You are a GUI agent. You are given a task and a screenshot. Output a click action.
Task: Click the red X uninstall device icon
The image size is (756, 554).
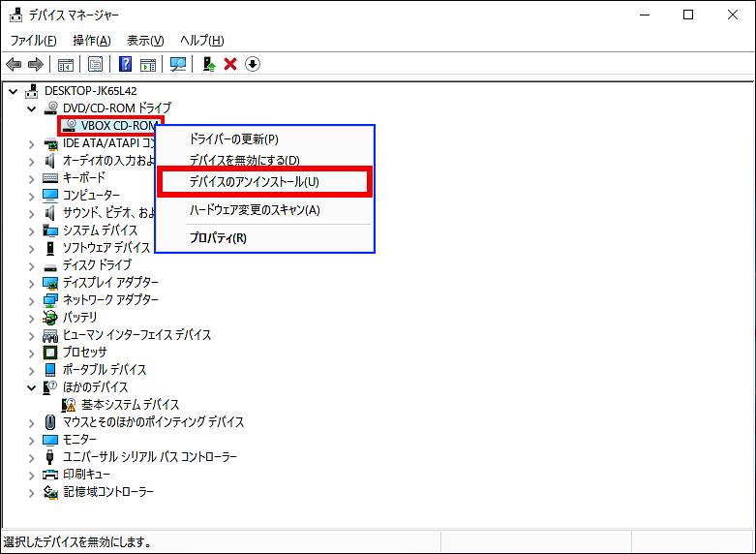pyautogui.click(x=230, y=64)
